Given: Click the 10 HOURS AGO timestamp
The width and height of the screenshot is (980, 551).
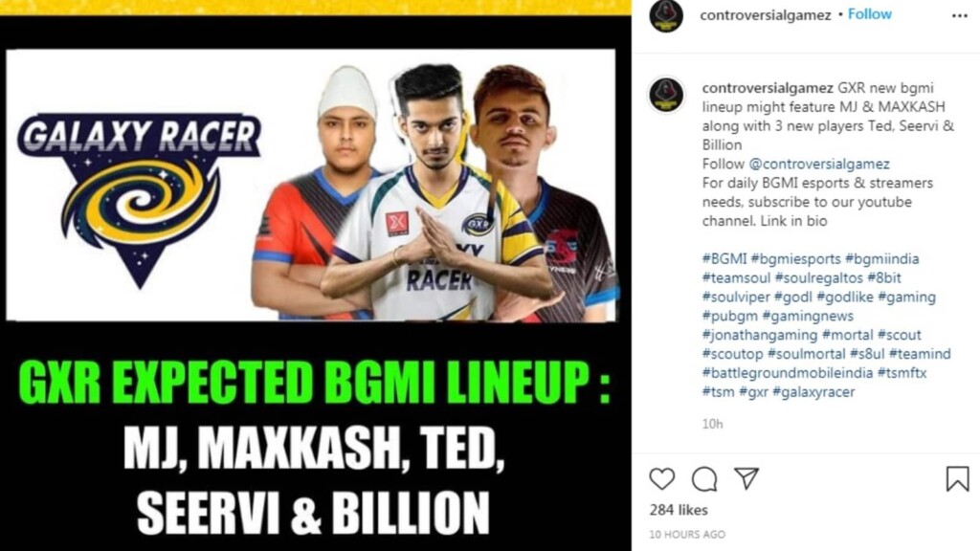Looking at the screenshot, I should pos(687,534).
